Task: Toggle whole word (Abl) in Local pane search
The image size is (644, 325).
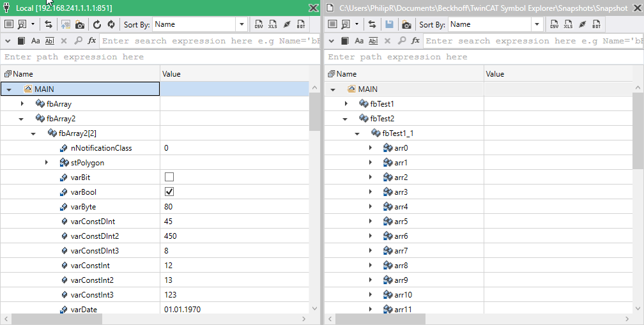Action: point(50,41)
